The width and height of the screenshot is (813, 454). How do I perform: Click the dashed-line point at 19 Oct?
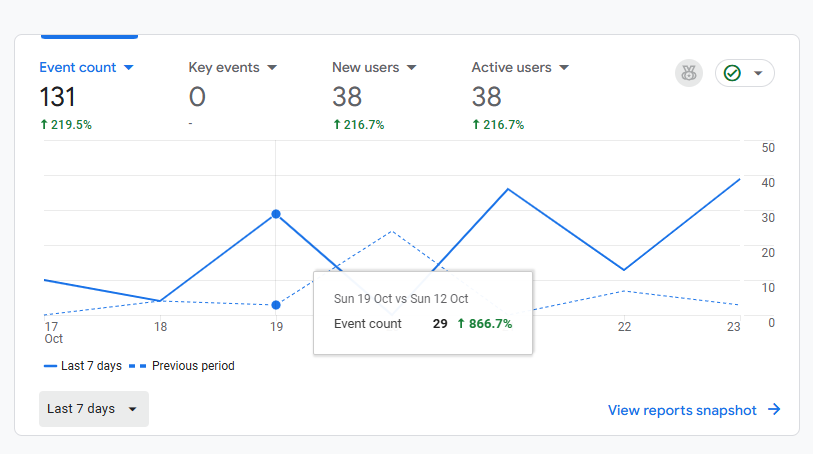click(276, 305)
